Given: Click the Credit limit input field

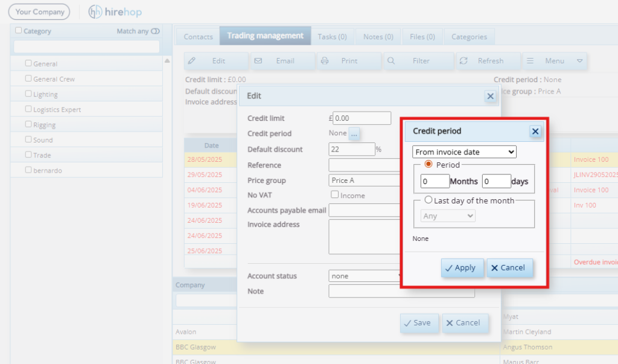Looking at the screenshot, I should tap(362, 118).
